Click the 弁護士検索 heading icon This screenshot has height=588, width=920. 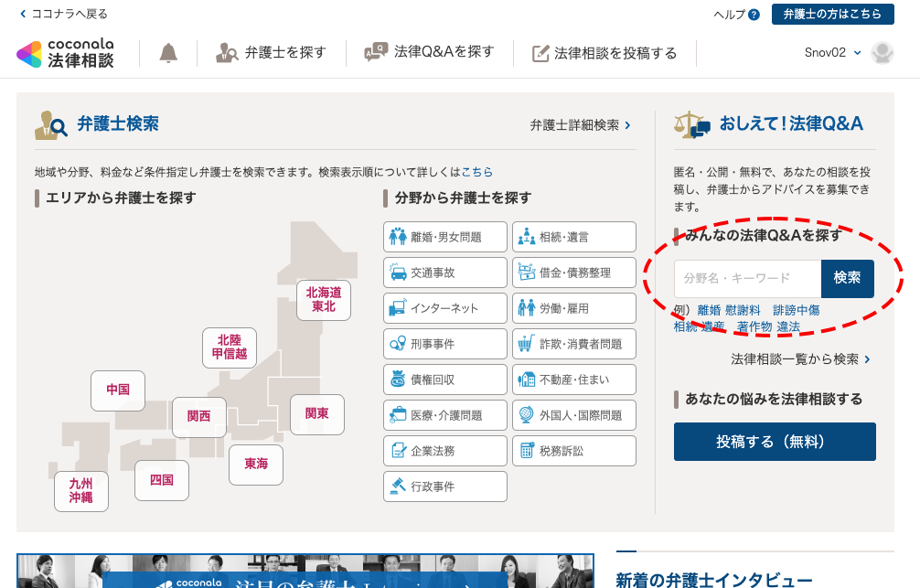coord(51,124)
